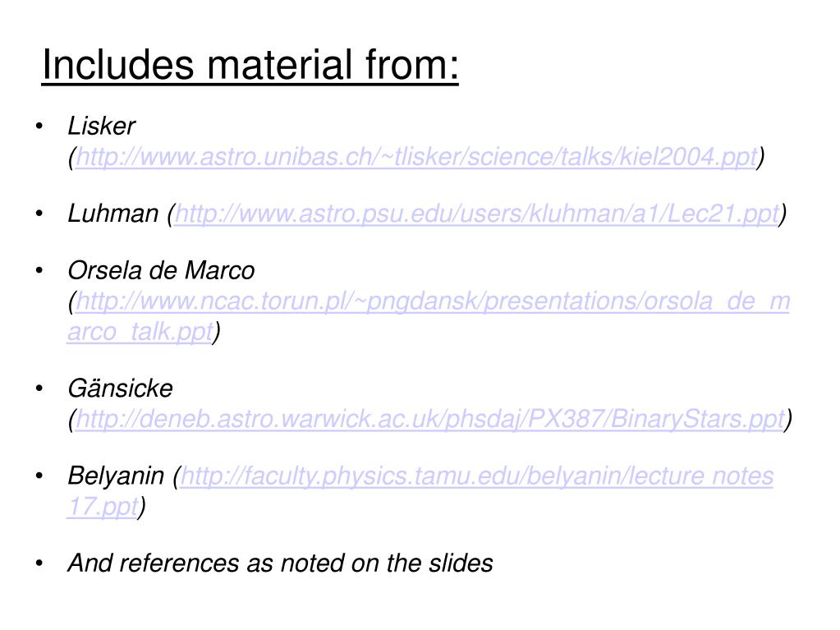Select the 'Belyanin' author name

pyautogui.click(x=116, y=476)
